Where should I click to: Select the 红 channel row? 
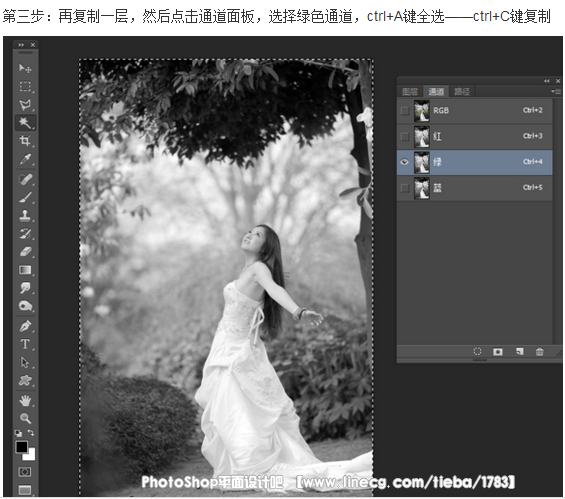coord(475,136)
